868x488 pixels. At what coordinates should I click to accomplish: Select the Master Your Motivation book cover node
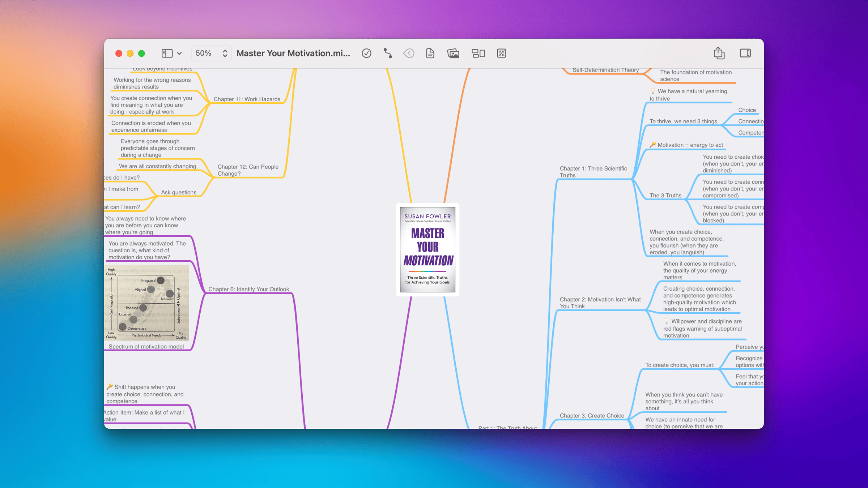(x=427, y=250)
